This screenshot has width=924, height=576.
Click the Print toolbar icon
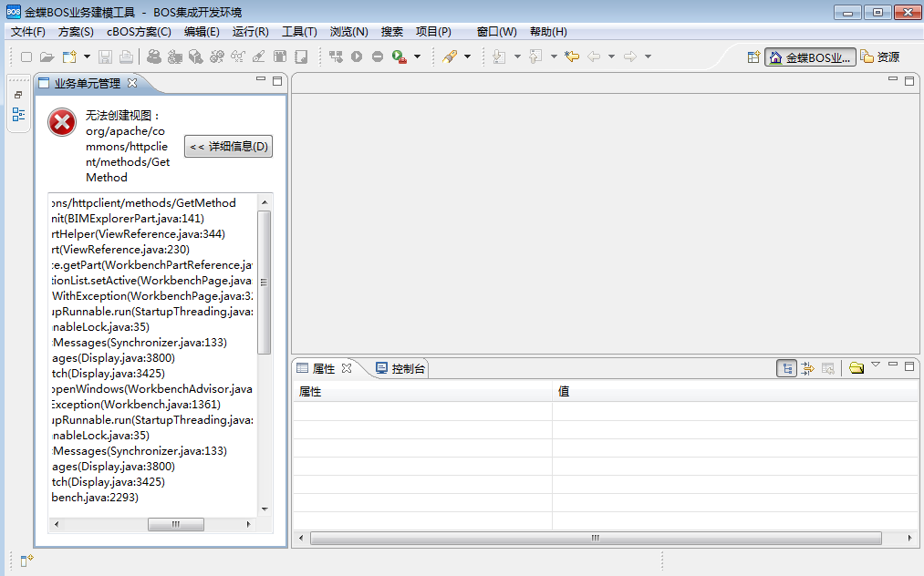coord(126,57)
